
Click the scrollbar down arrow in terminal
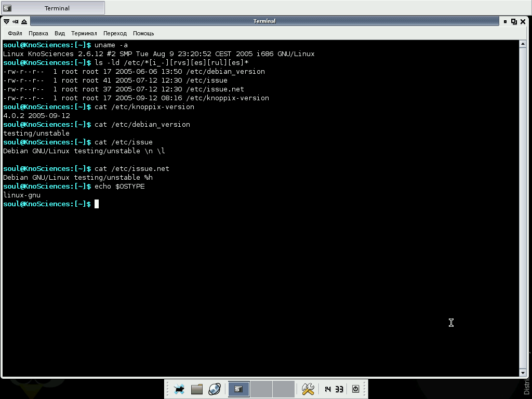click(523, 373)
